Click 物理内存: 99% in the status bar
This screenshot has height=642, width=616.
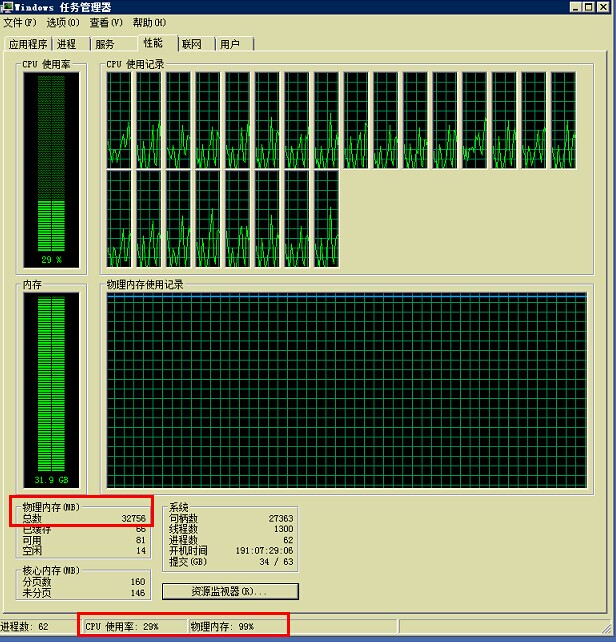tap(222, 627)
